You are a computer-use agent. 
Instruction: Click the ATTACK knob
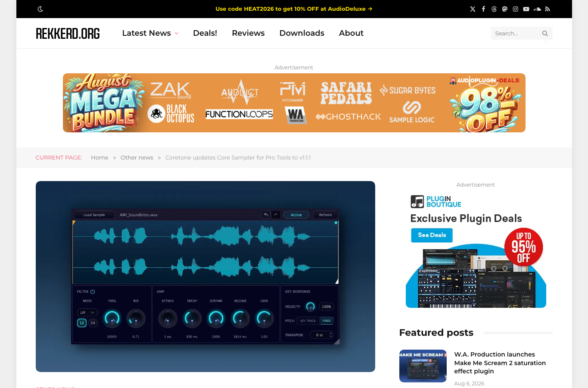(168, 319)
